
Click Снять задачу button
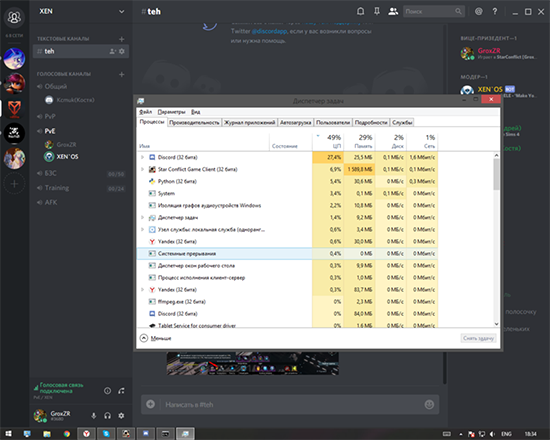coord(478,338)
